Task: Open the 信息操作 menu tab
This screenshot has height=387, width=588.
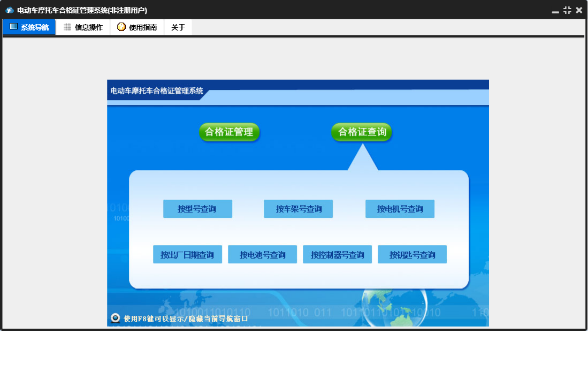Action: click(x=83, y=27)
